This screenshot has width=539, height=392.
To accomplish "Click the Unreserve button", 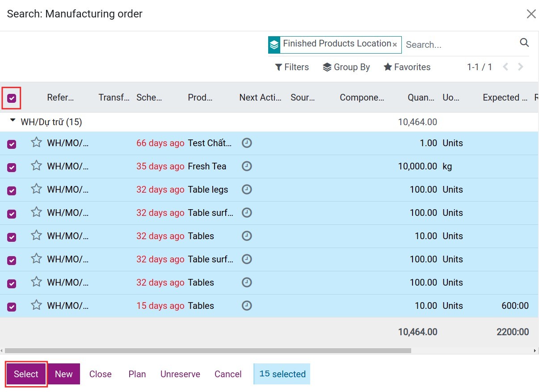I will [180, 374].
